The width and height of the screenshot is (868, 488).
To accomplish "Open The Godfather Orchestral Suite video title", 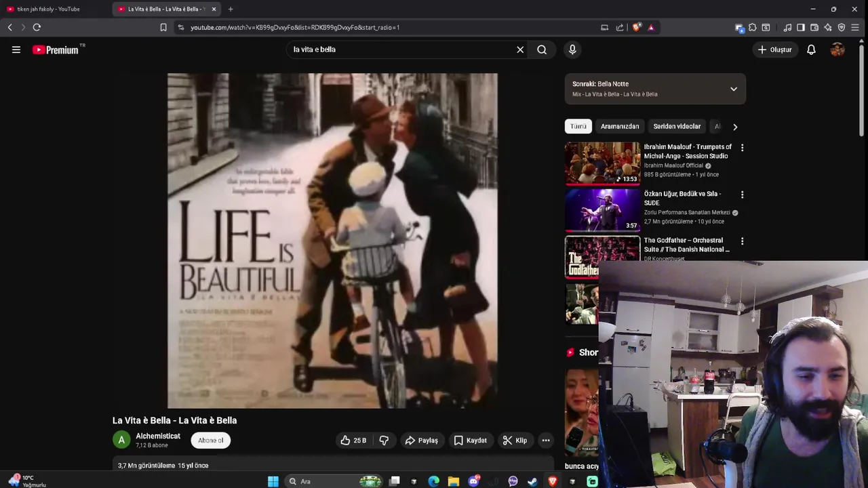I will pos(687,245).
